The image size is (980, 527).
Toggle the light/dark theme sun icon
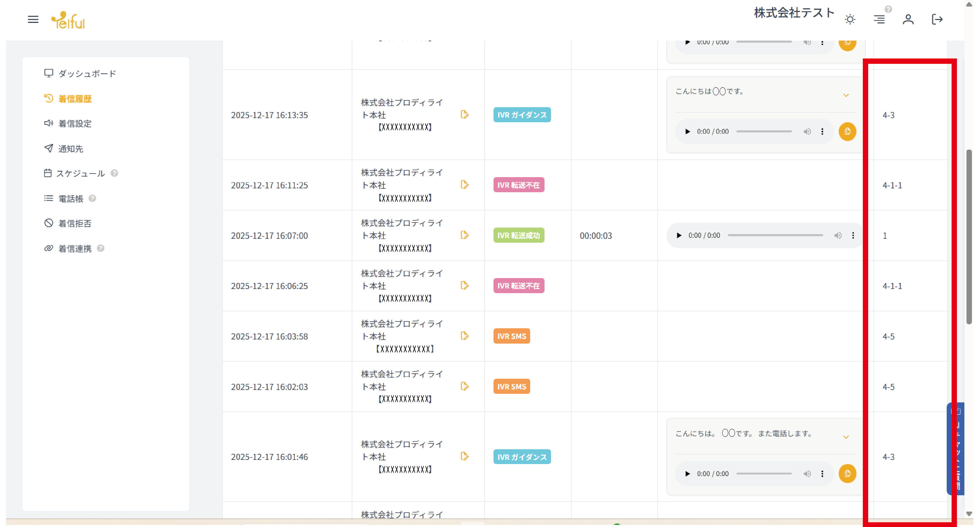tap(849, 20)
